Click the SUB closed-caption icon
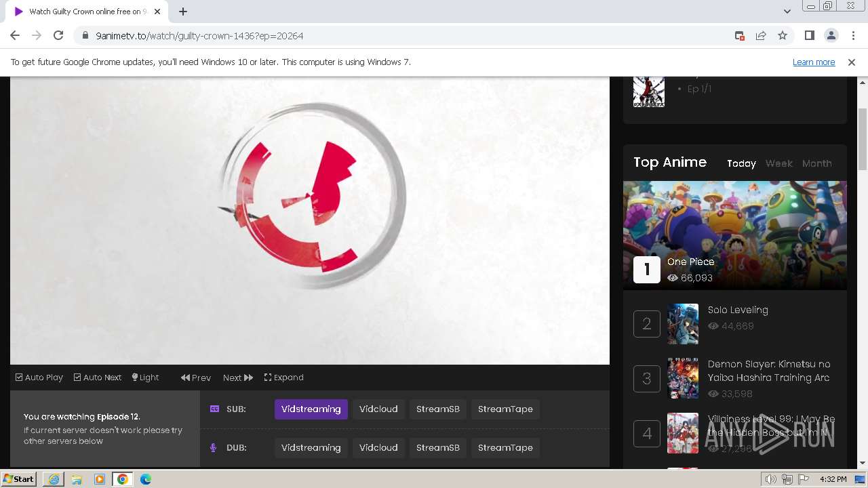 (x=214, y=409)
